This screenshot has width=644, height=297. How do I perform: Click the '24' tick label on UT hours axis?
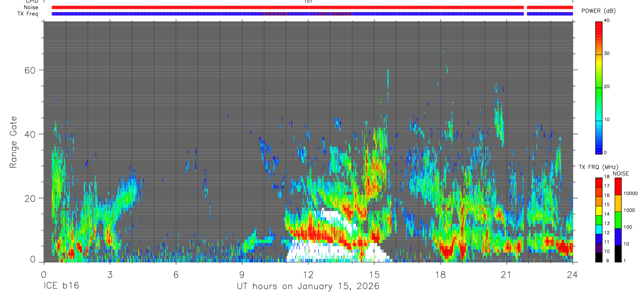pyautogui.click(x=572, y=274)
